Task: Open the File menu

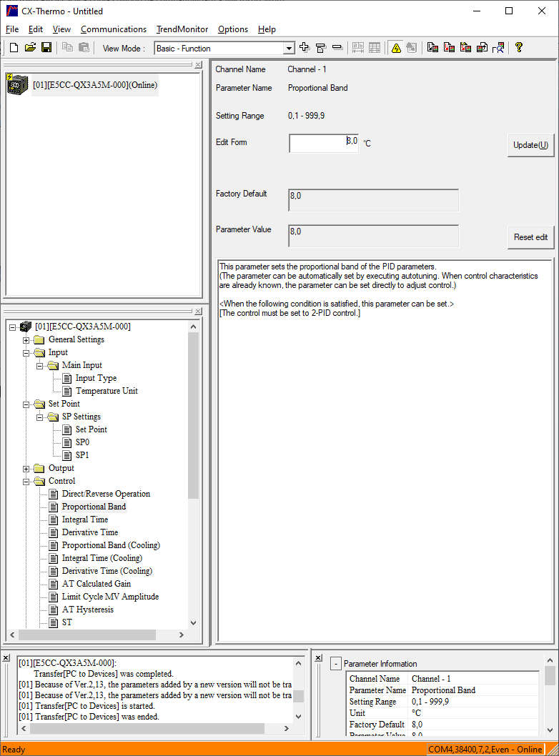Action: [x=12, y=29]
